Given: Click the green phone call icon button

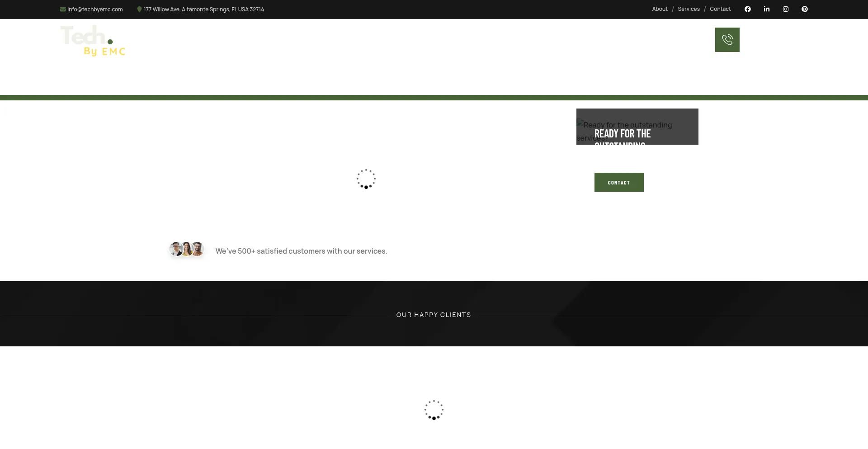Looking at the screenshot, I should (727, 40).
